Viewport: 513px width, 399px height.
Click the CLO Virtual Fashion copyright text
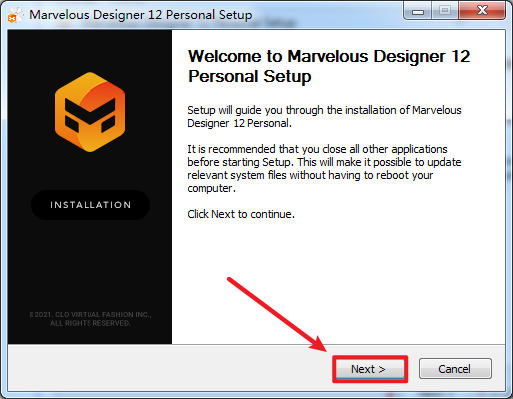(x=90, y=319)
